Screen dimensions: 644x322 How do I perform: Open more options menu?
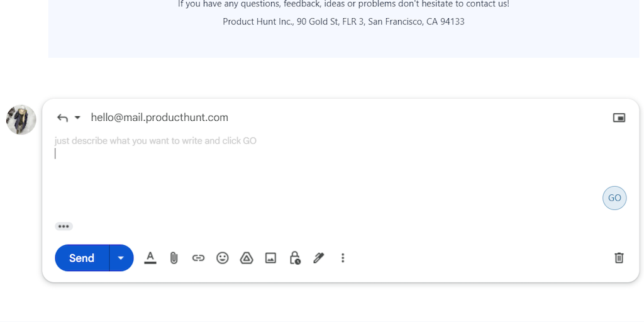[343, 258]
